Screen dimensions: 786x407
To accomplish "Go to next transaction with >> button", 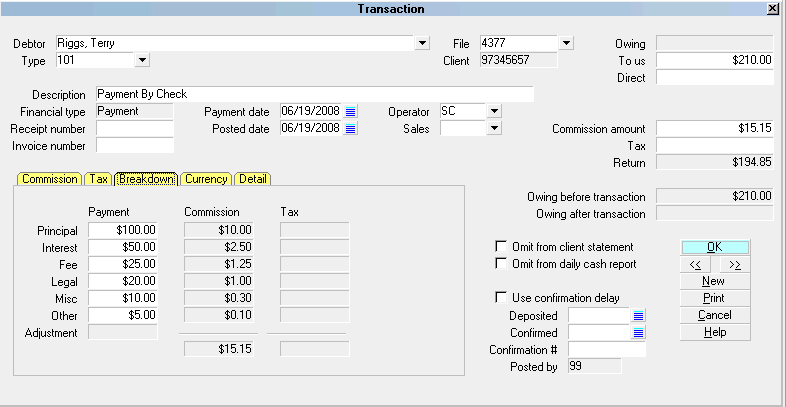I will click(x=733, y=265).
